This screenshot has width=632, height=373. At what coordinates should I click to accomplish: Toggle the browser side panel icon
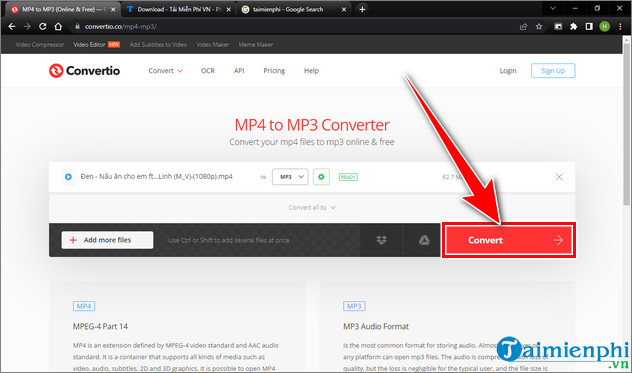pos(589,27)
